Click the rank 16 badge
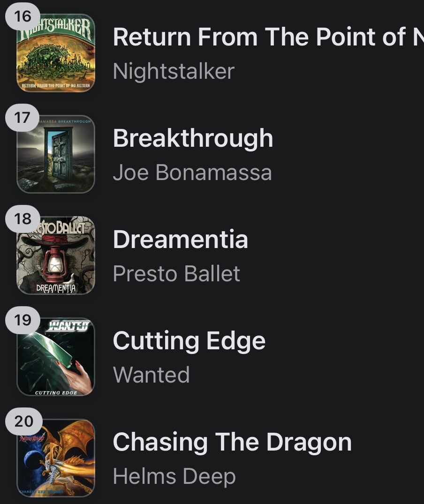This screenshot has width=424, height=504. click(23, 16)
